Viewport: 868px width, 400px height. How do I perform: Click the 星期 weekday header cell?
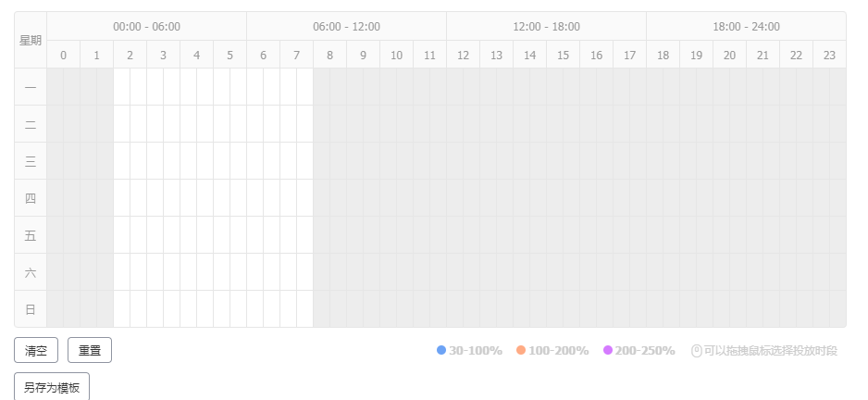[x=31, y=41]
